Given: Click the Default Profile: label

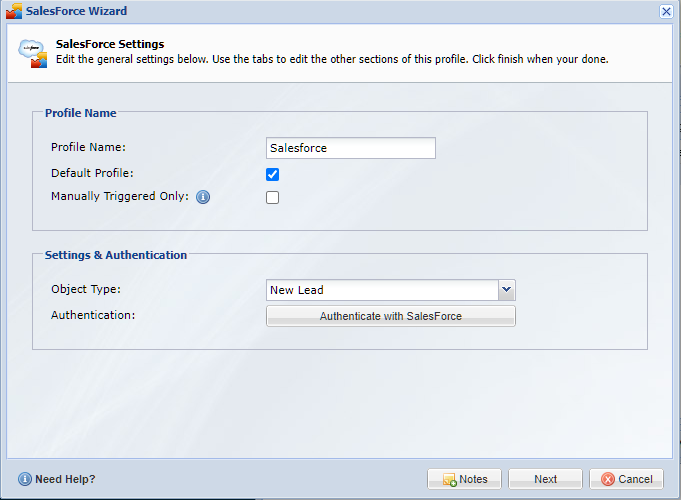Looking at the screenshot, I should pos(92,173).
